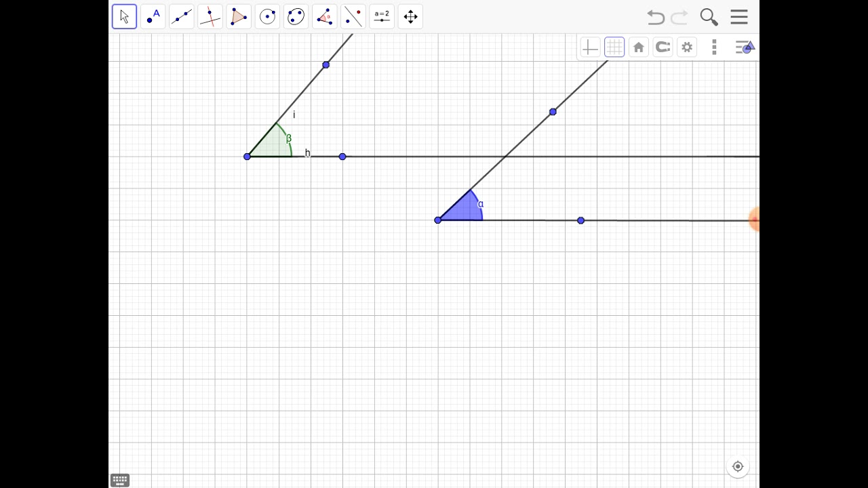Click the label β

[x=289, y=138]
